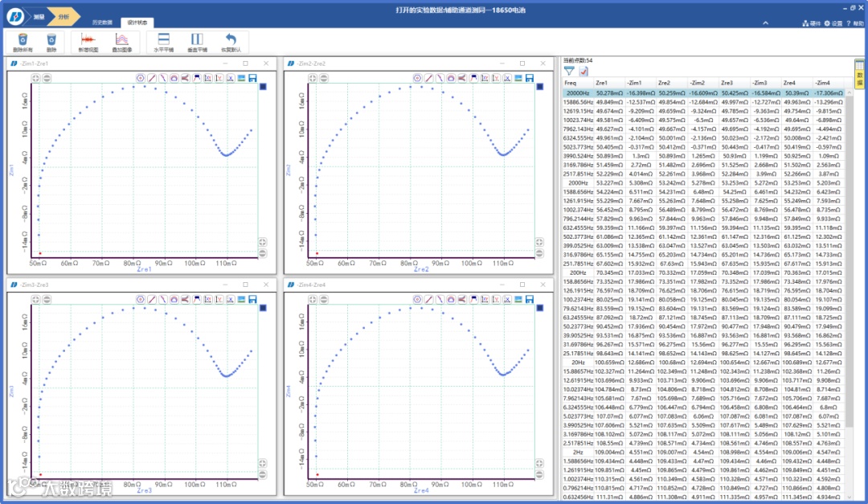Save the -Zim4-Zre4 chart using the floppy icon
The width and height of the screenshot is (868, 504).
(x=530, y=299)
